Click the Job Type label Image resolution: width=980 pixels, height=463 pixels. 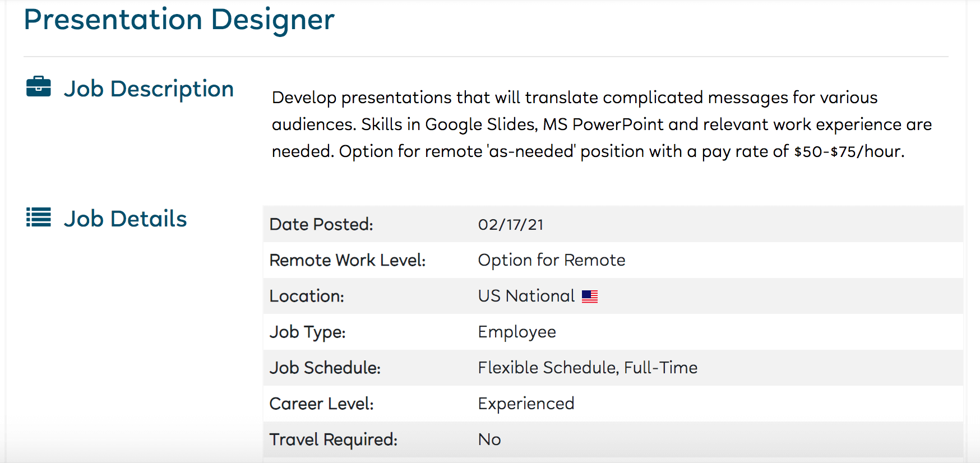point(307,332)
